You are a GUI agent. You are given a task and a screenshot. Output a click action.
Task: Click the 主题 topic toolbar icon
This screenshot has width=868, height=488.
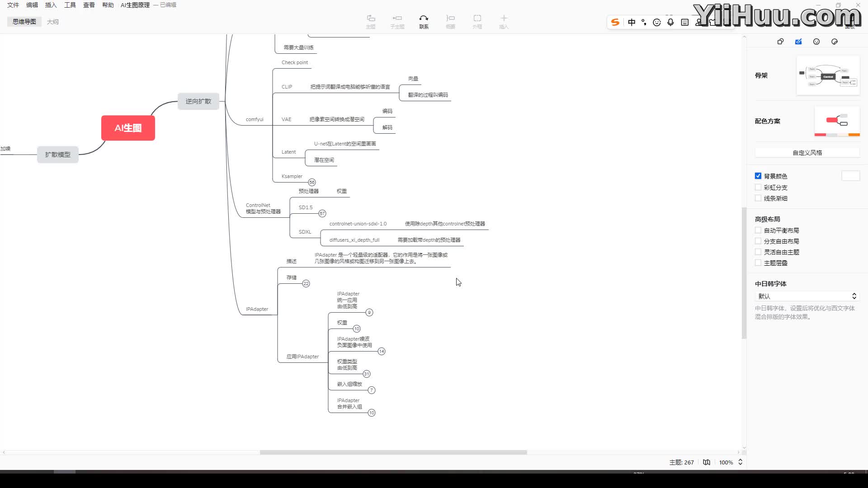(371, 19)
